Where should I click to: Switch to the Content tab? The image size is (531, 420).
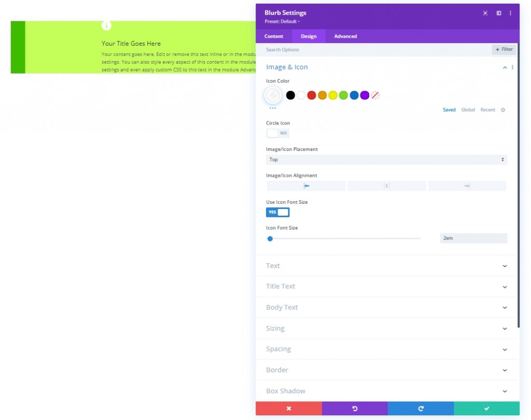click(274, 36)
